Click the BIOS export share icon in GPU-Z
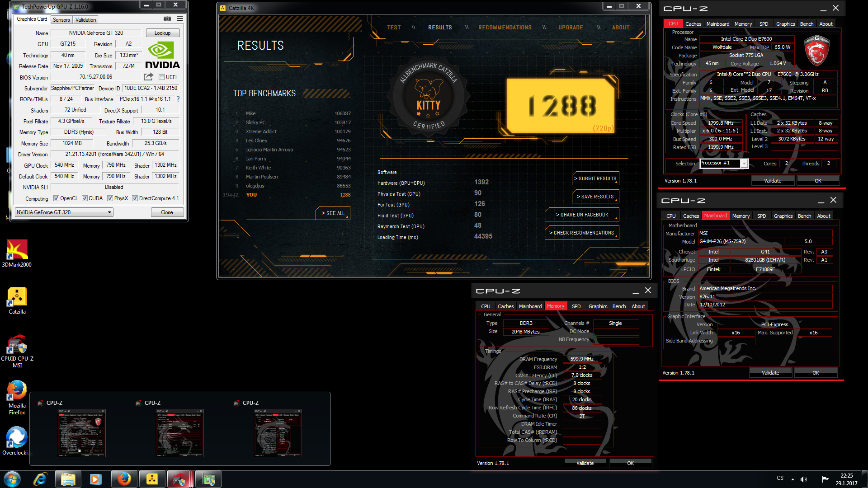868x488 pixels. coord(148,77)
